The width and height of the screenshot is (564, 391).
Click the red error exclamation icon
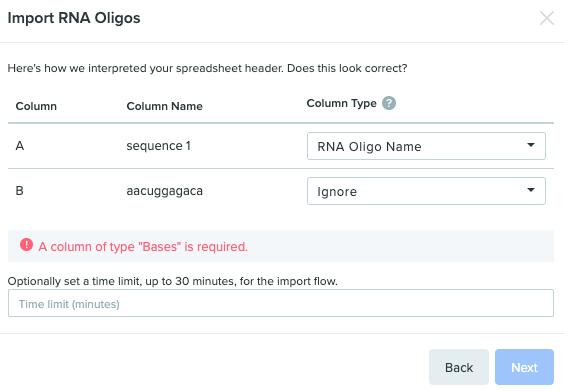click(x=26, y=245)
